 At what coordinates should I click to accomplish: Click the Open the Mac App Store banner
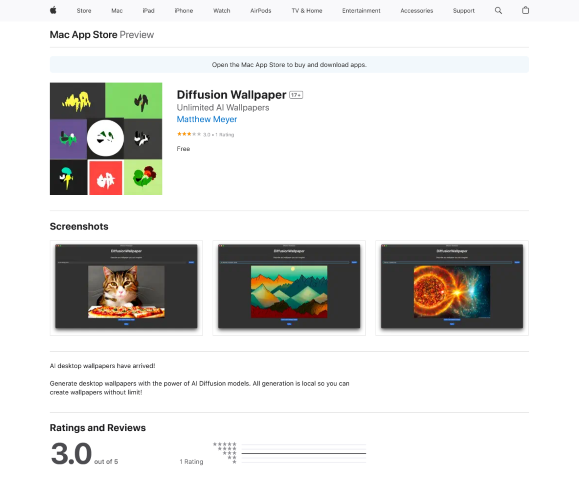(289, 65)
